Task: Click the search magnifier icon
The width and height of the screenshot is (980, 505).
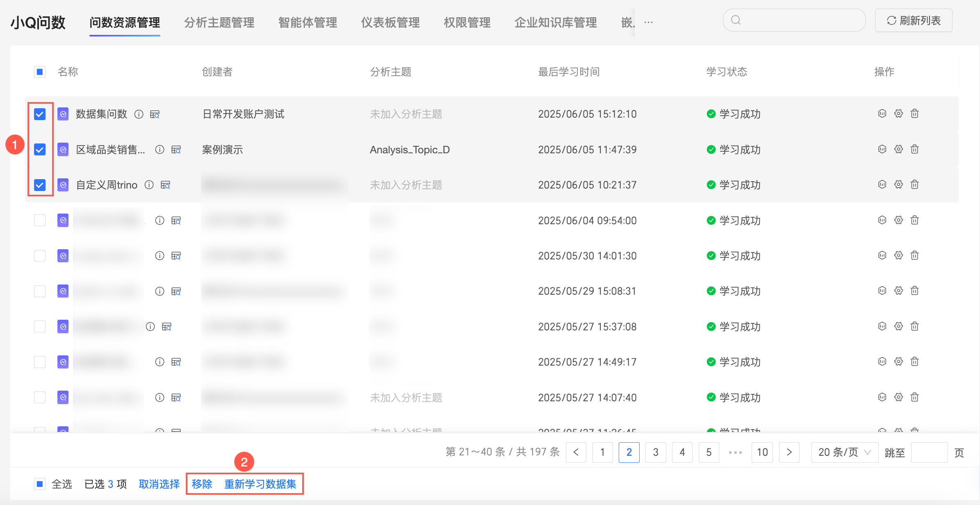Action: 736,20
